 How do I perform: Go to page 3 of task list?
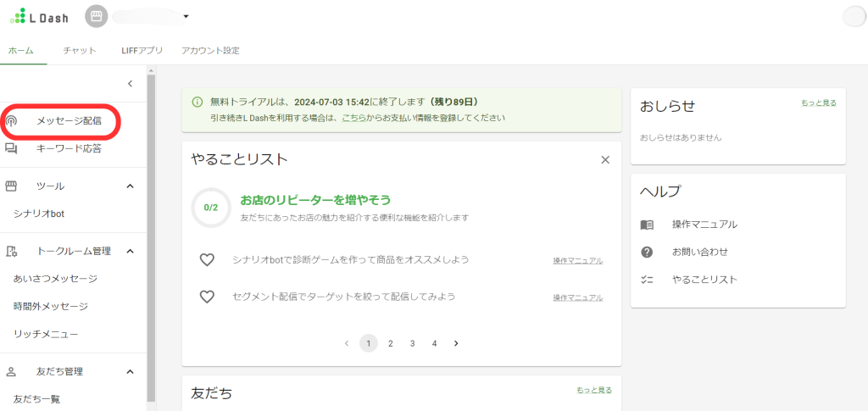412,343
